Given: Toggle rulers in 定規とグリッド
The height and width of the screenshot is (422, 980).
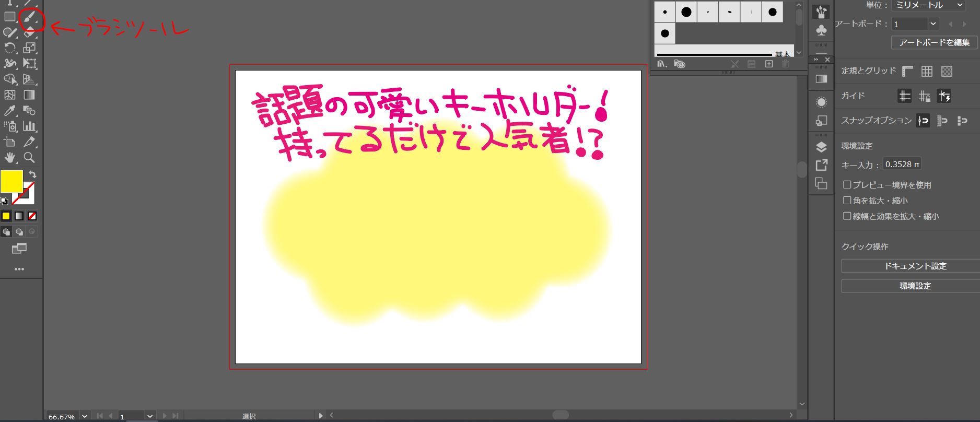Looking at the screenshot, I should pos(908,71).
